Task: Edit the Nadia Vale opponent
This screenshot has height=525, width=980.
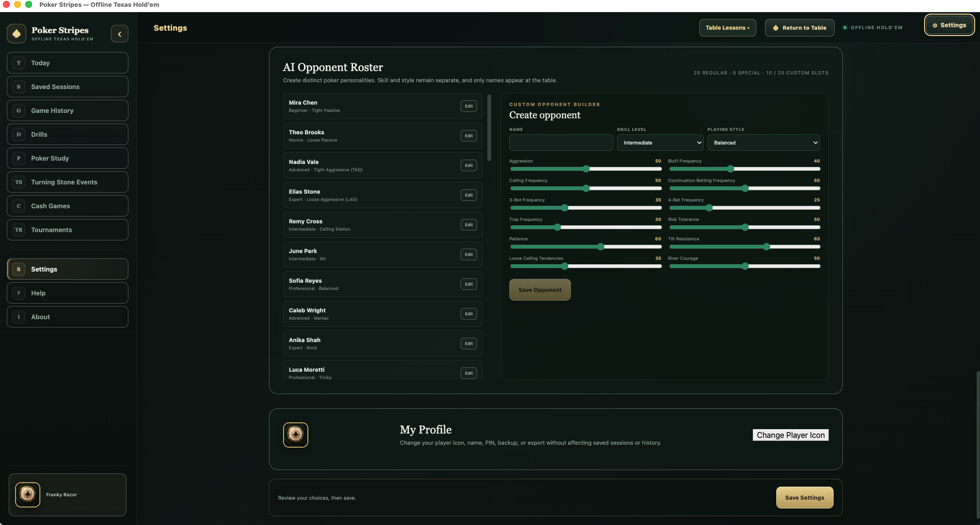Action: [469, 165]
